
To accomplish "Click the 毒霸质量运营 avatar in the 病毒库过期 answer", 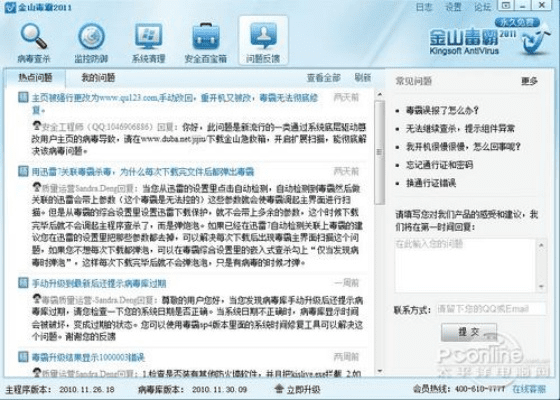I will (37, 299).
